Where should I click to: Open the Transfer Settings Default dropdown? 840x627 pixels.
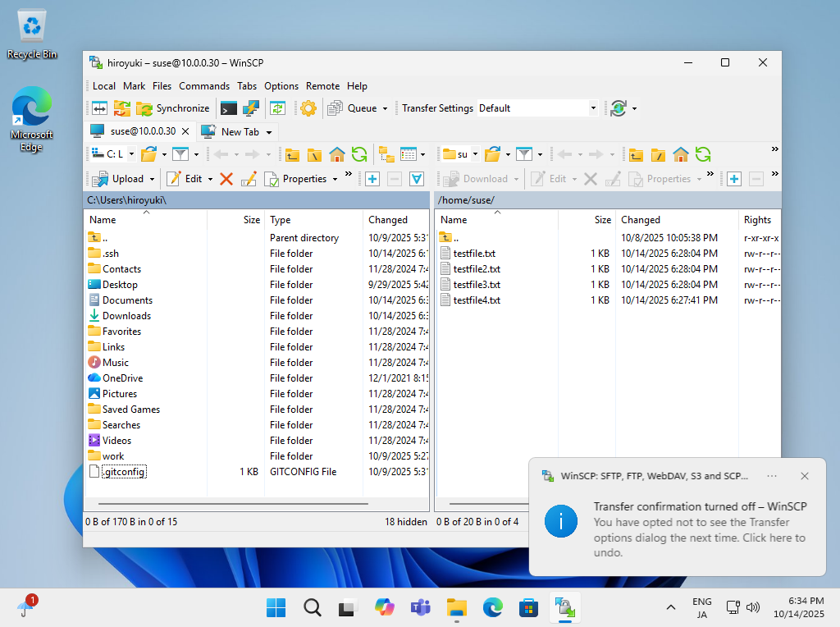click(593, 108)
